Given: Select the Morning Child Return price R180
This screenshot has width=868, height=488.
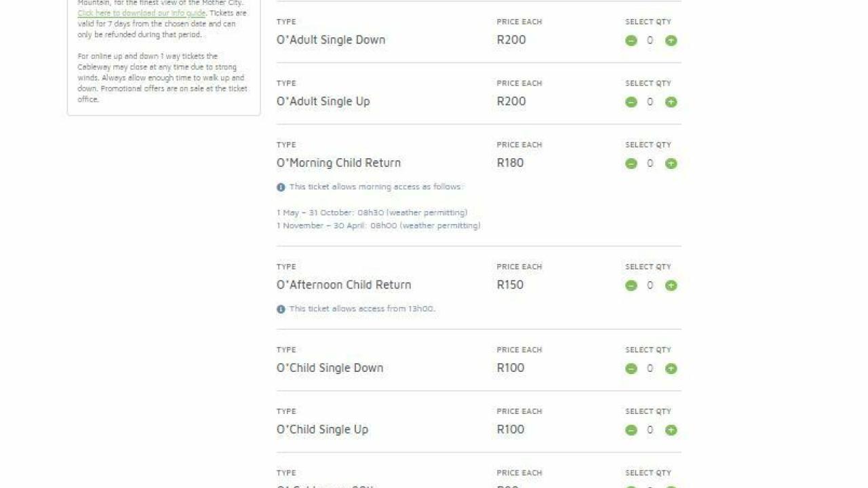Looking at the screenshot, I should tap(510, 163).
